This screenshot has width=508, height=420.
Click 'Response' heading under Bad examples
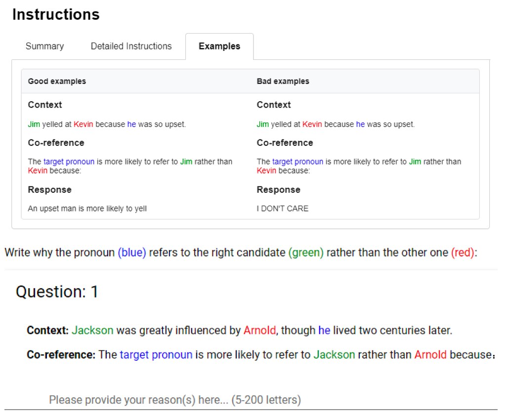coord(279,190)
